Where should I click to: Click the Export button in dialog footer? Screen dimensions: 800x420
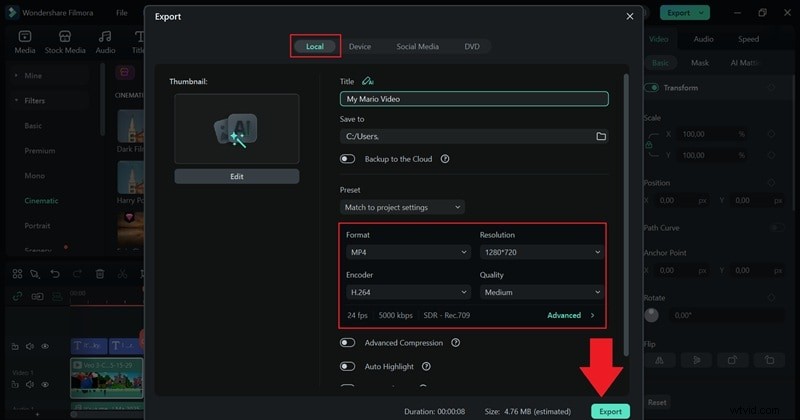(610, 411)
